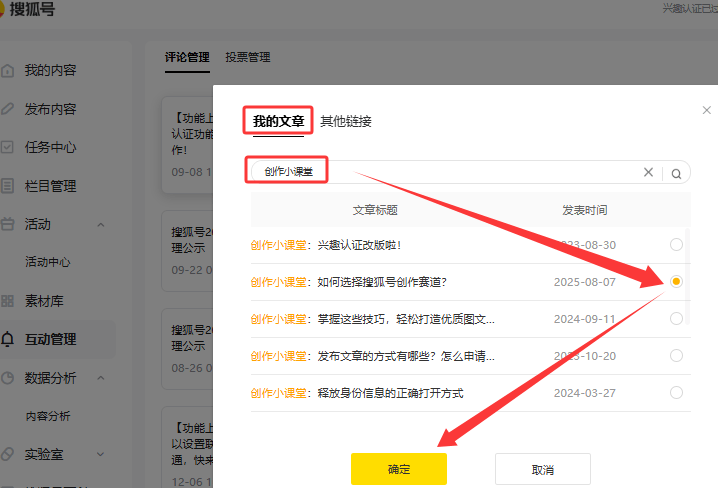Click the 互动管理 bell icon
This screenshot has height=488, width=718.
pos(7,339)
